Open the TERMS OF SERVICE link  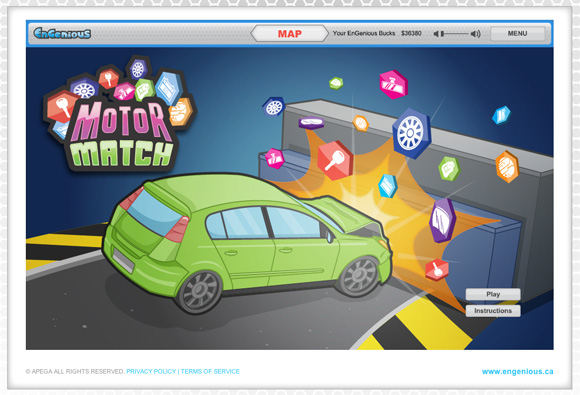210,371
